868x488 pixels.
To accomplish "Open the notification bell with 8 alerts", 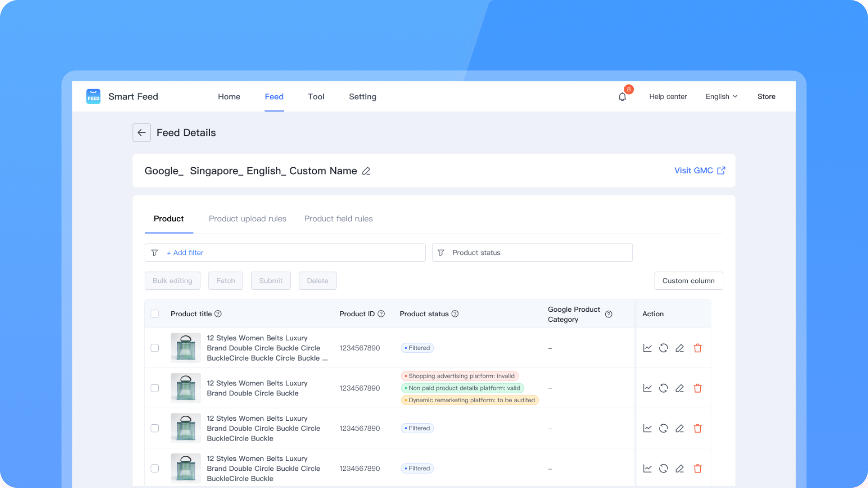I will pos(623,97).
